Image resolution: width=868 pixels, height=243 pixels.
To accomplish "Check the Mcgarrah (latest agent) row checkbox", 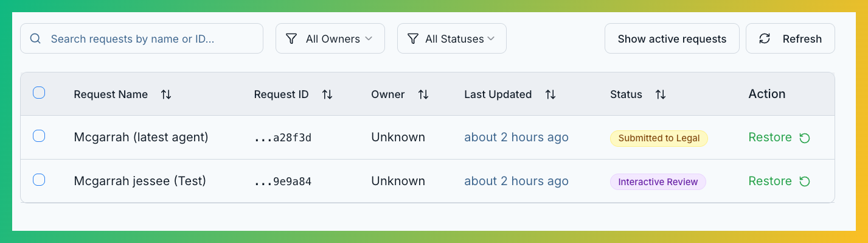I will (39, 136).
